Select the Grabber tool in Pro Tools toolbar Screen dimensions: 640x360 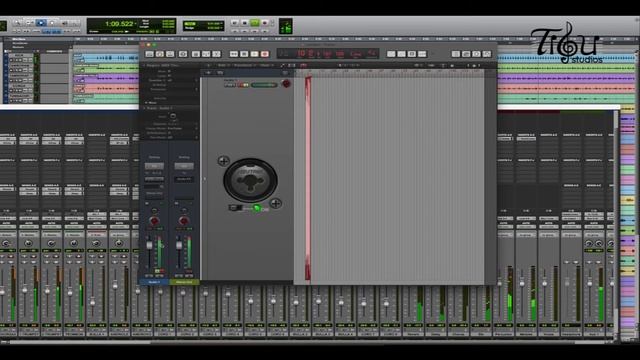[52, 22]
